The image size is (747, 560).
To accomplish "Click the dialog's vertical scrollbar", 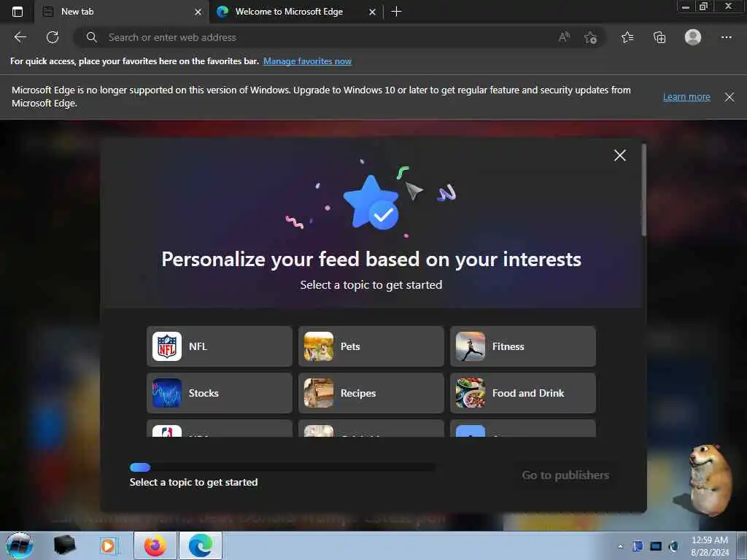I will (x=643, y=190).
